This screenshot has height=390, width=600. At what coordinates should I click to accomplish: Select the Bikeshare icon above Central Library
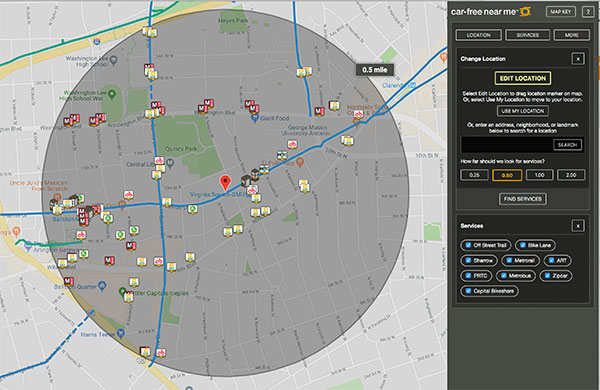[159, 160]
